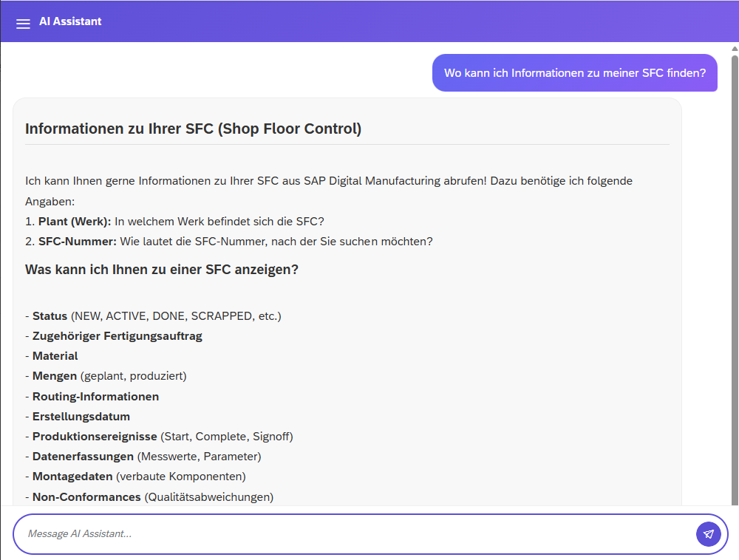Viewport: 739px width, 560px height.
Task: Click the AI Assistant title
Action: [70, 21]
